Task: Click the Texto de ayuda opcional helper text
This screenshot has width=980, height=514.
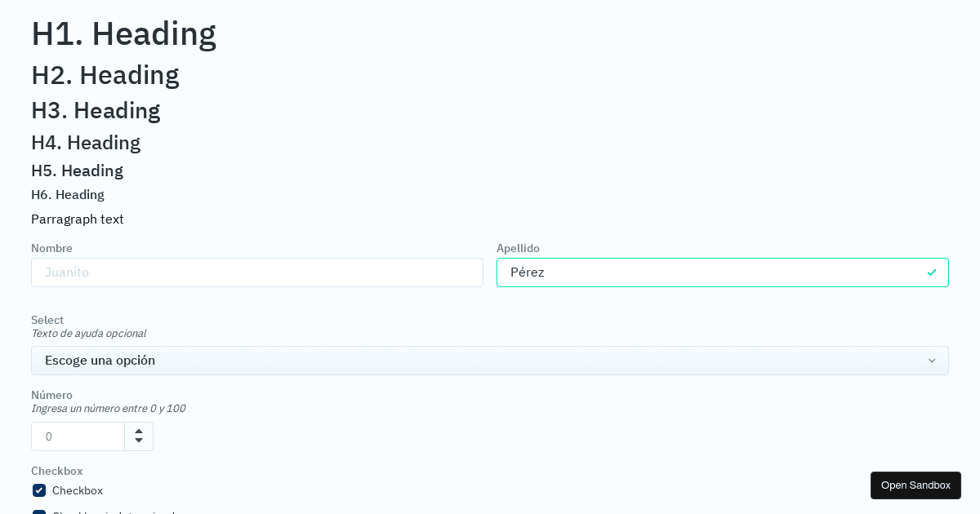Action: pyautogui.click(x=88, y=333)
